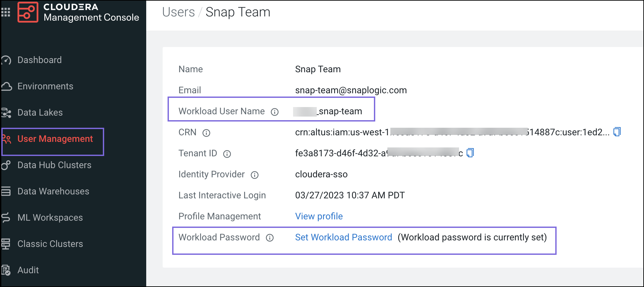
Task: Open Data Lakes section
Action: pos(40,113)
